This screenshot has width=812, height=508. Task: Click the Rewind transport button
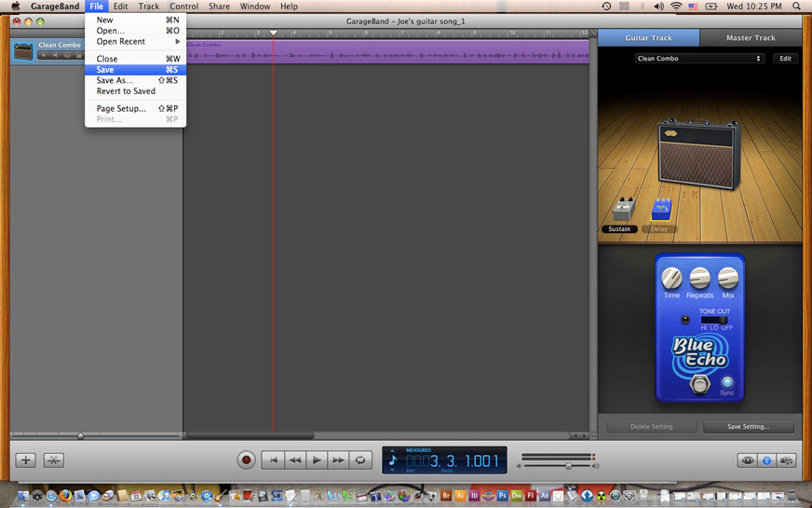click(294, 460)
